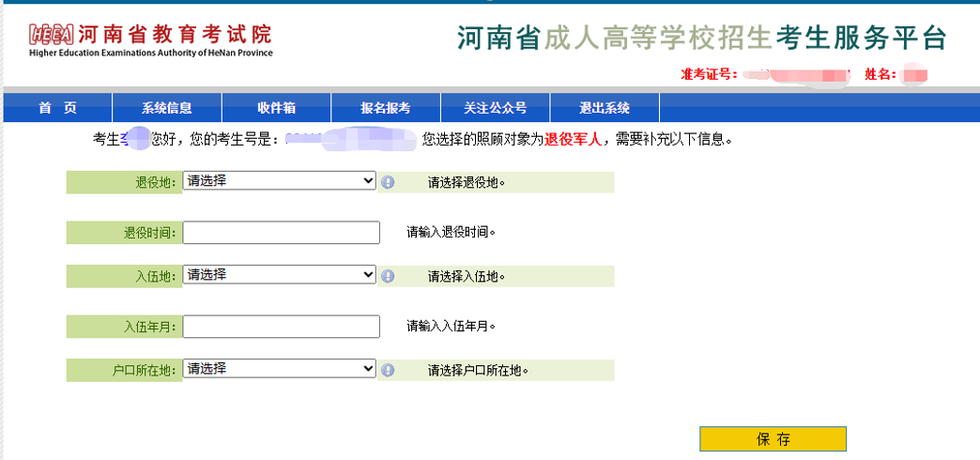Click the info icon beside 退役地 dropdown
Image resolution: width=980 pixels, height=460 pixels.
388,182
